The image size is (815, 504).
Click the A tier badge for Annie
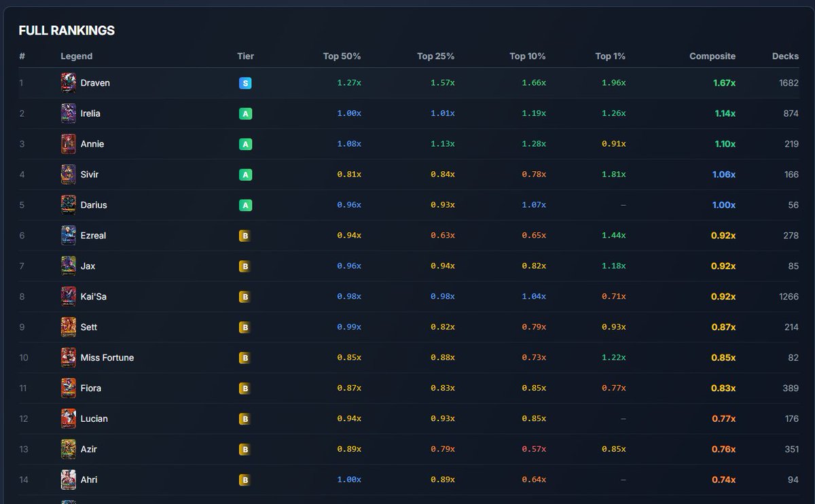pyautogui.click(x=245, y=145)
